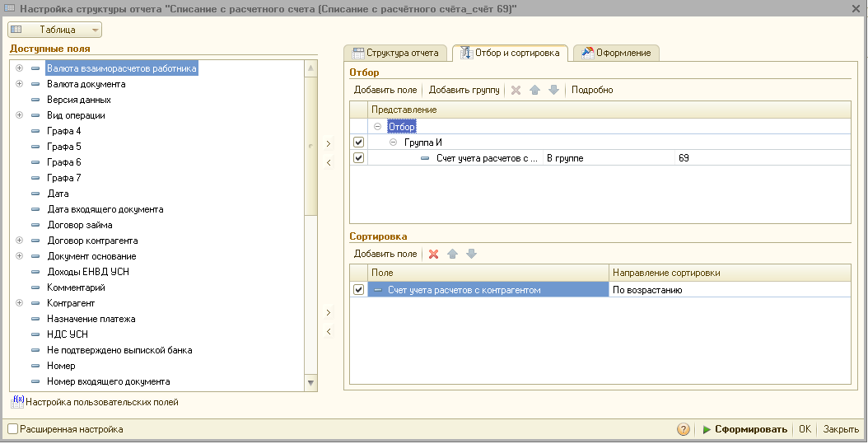
Task: Click move up arrow in Сортировка toolbar
Action: (452, 254)
